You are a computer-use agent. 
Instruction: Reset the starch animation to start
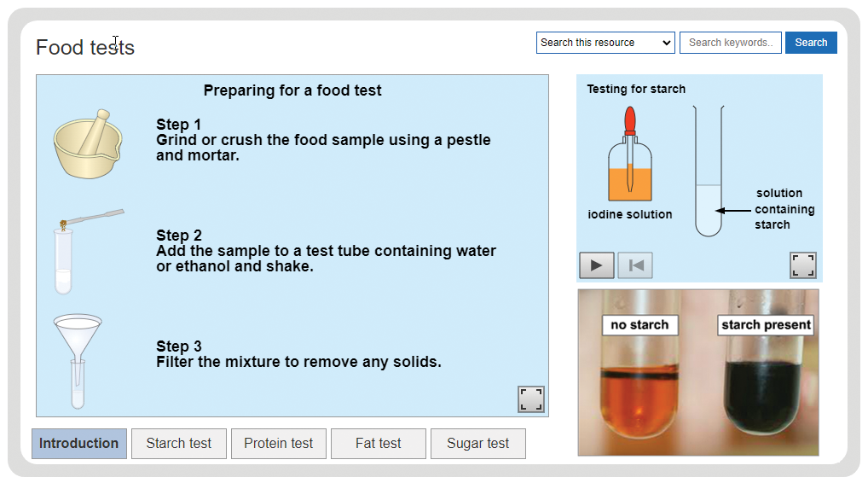point(635,265)
